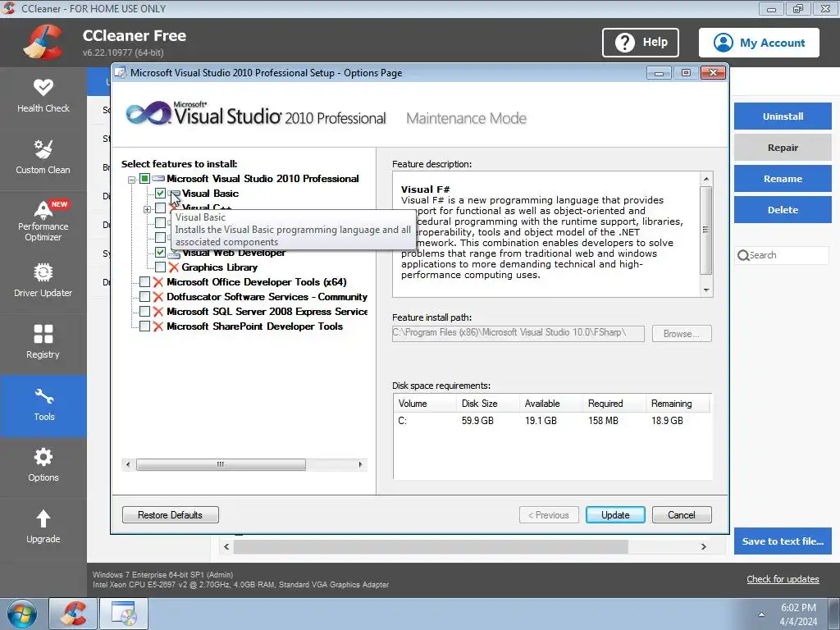Click the Update button

pos(615,515)
